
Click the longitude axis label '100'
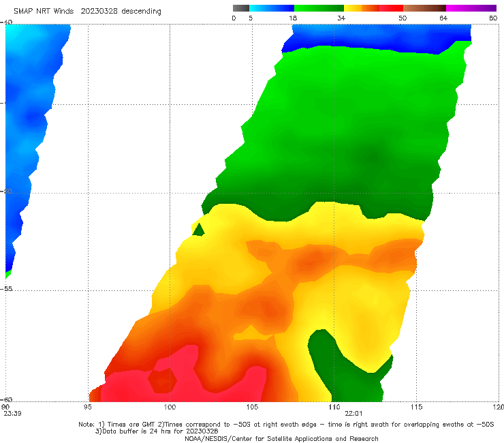170,407
